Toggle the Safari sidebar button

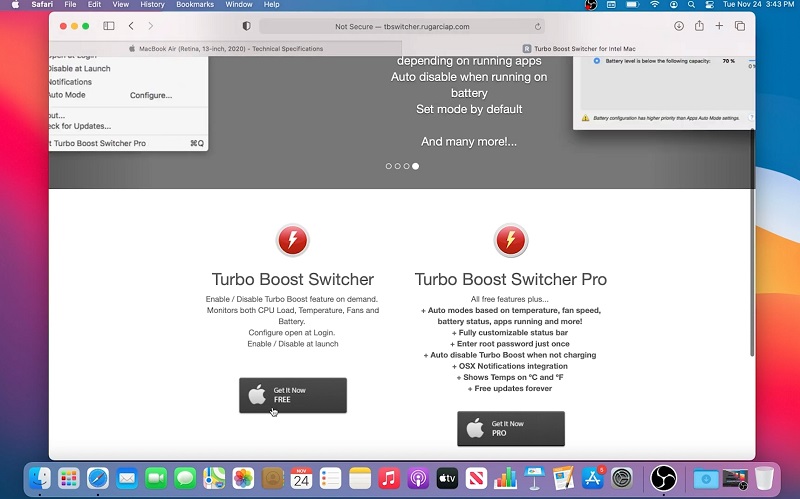pyautogui.click(x=109, y=26)
